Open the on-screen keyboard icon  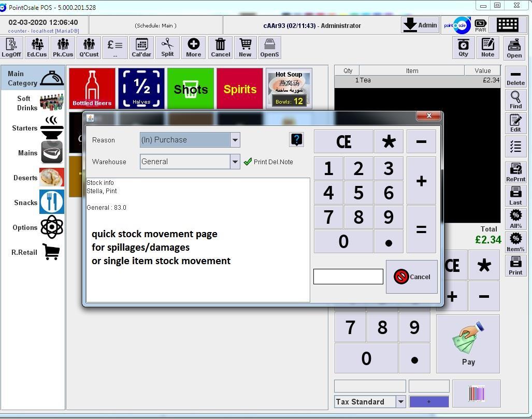coord(508,25)
